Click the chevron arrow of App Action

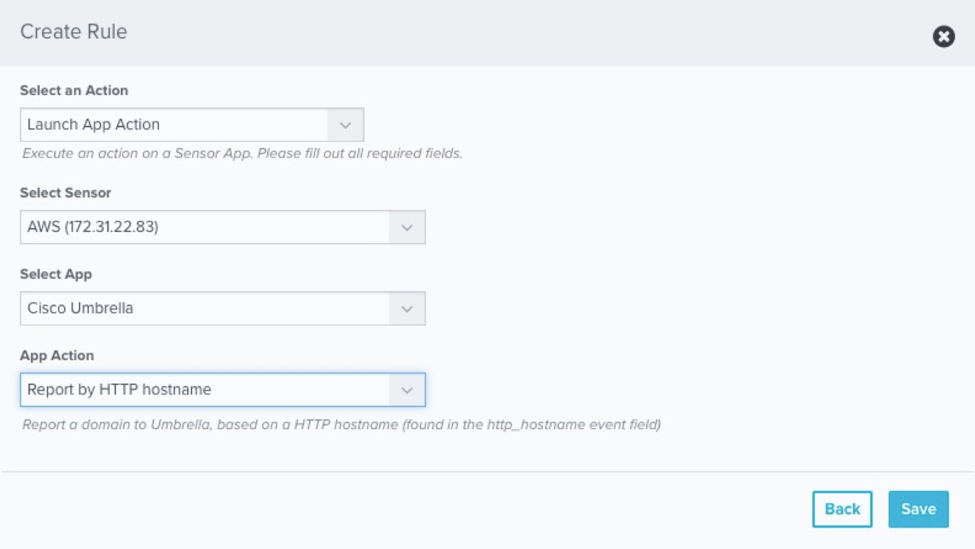pos(407,390)
